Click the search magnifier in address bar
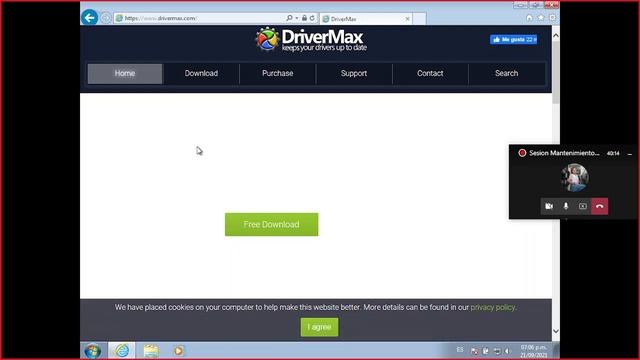The height and width of the screenshot is (360, 640). [289, 18]
